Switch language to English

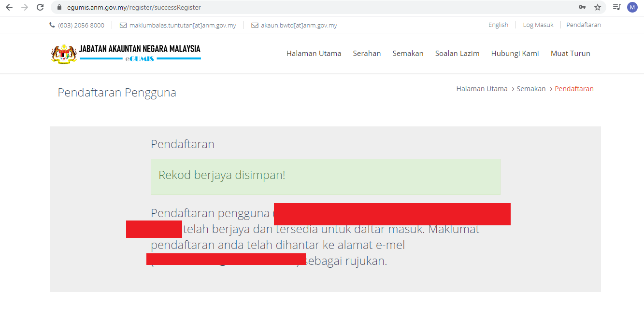click(x=498, y=25)
